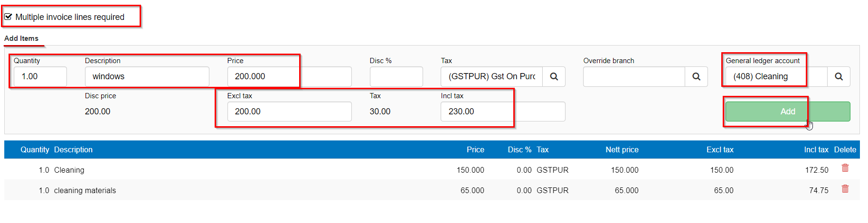Click the Disc % input field
This screenshot has width=868, height=223.
(x=396, y=76)
